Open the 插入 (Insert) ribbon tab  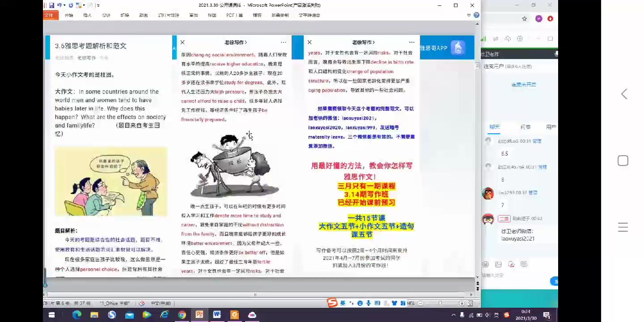pyautogui.click(x=87, y=15)
